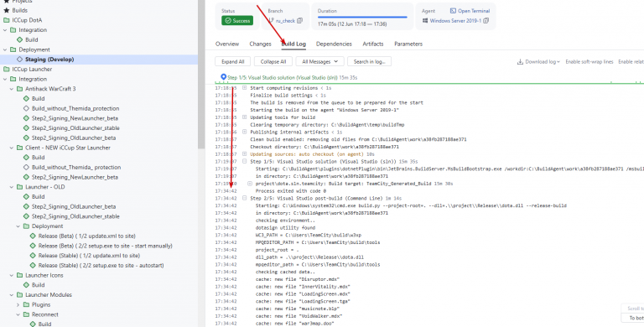Click the Builds star icon in sidebar

pos(6,10)
